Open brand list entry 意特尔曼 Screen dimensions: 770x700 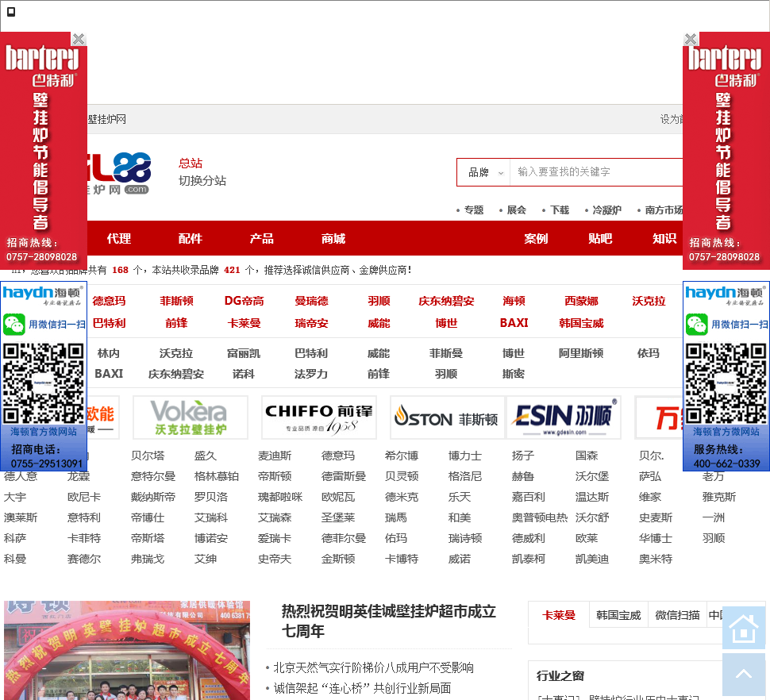(153, 476)
